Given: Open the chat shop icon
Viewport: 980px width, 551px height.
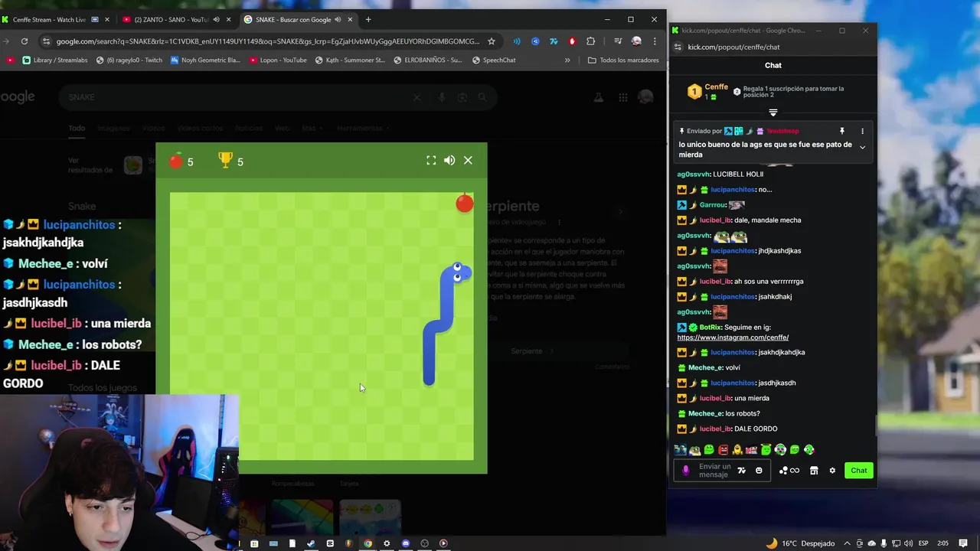Looking at the screenshot, I should pos(814,471).
